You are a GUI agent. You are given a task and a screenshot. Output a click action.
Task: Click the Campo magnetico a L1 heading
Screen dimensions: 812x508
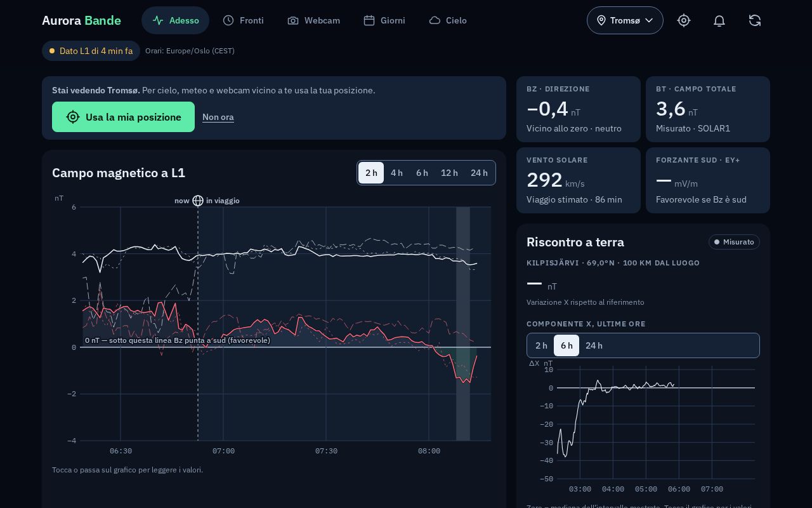click(119, 173)
